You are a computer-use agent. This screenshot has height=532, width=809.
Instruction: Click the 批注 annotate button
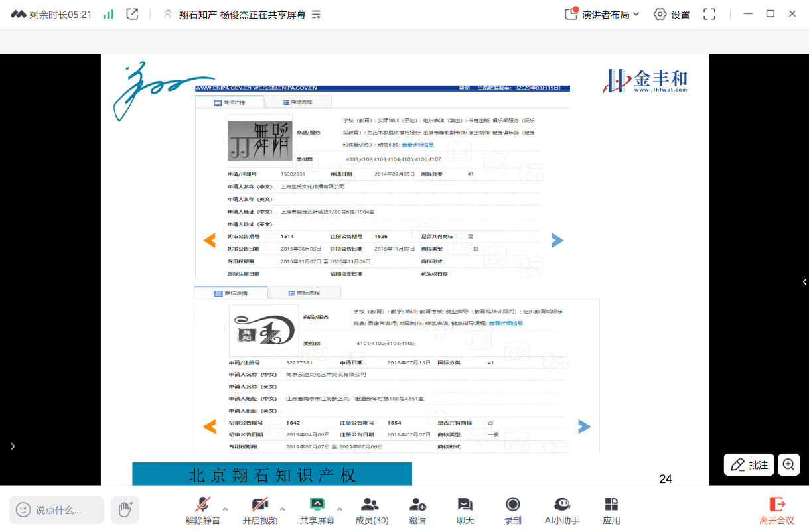(x=749, y=465)
